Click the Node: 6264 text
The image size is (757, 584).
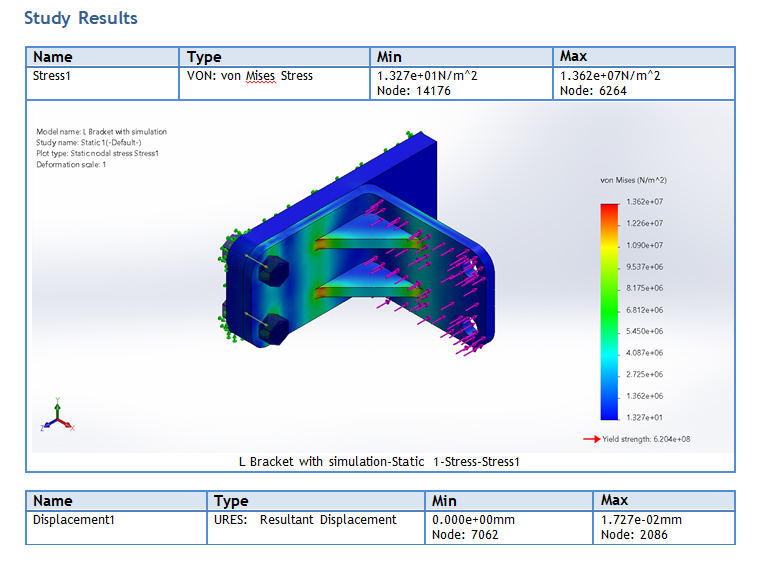593,91
